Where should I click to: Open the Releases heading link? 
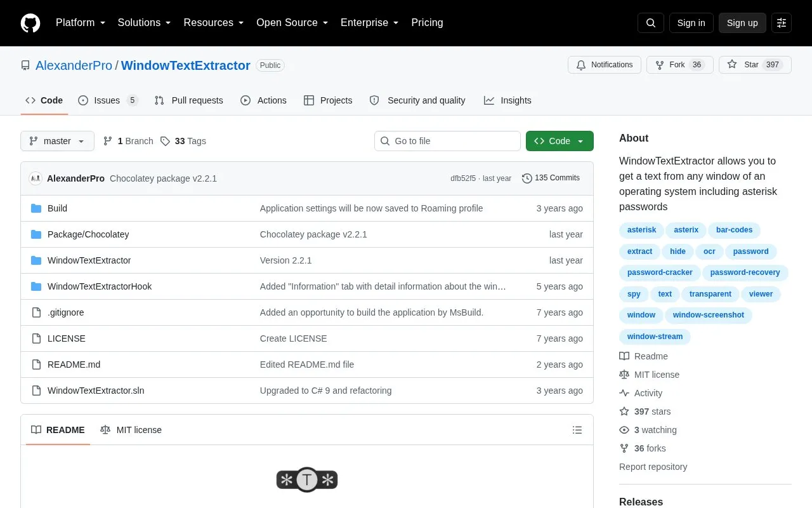pos(641,502)
